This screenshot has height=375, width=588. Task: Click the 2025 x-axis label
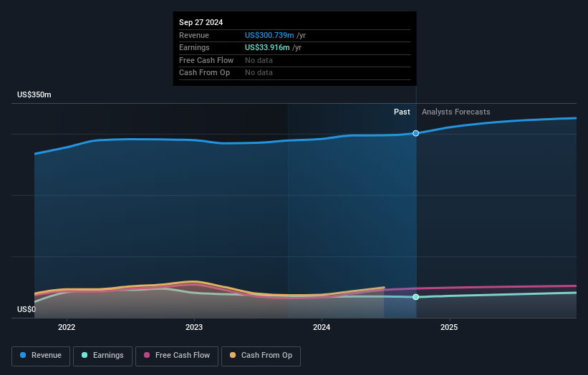click(x=449, y=328)
